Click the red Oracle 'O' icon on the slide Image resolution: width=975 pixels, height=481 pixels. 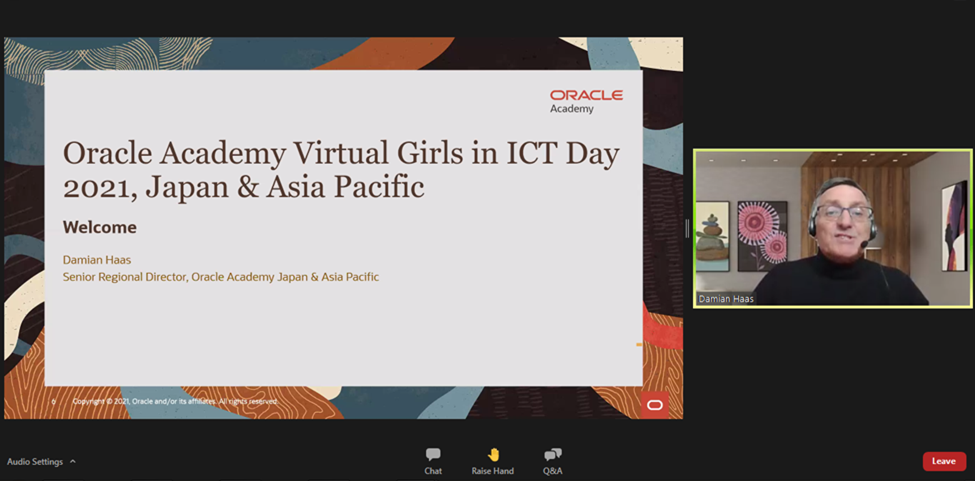pos(654,404)
